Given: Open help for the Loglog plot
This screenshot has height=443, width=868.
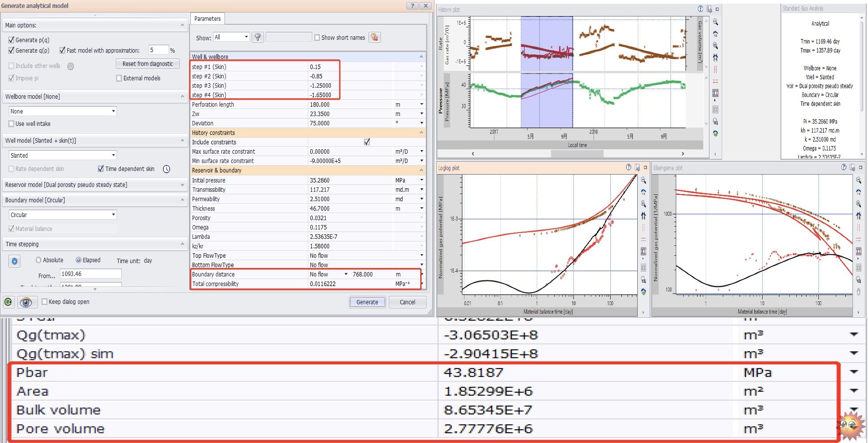Looking at the screenshot, I should (628, 167).
